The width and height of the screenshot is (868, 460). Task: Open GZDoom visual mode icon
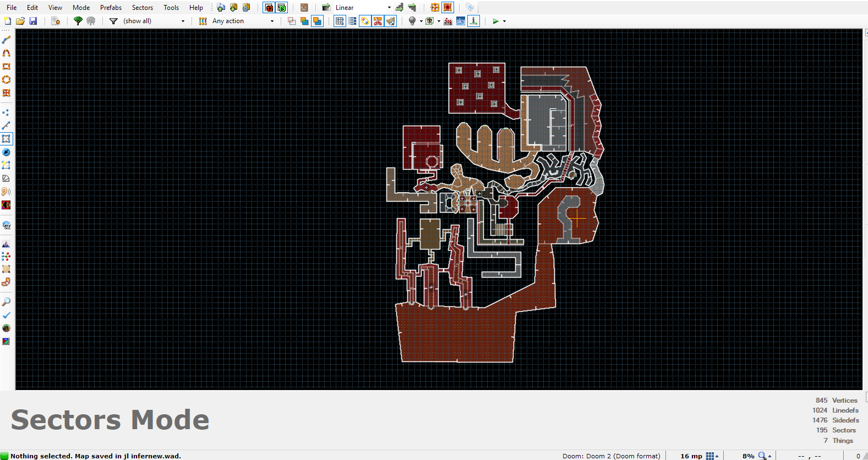click(7, 225)
